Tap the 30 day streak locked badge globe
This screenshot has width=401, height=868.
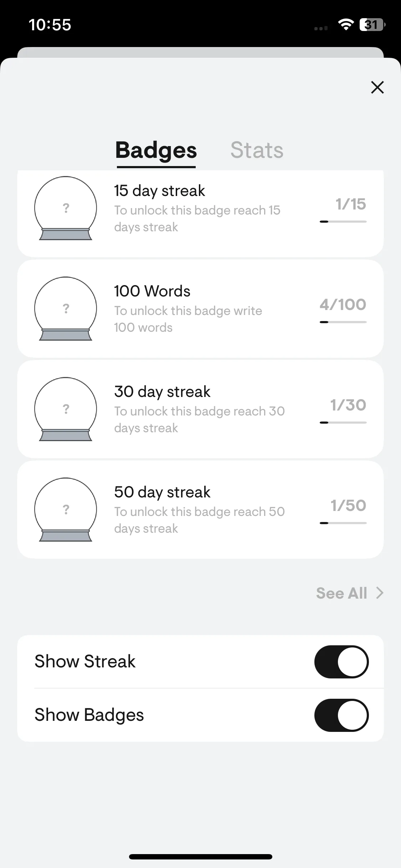(x=66, y=409)
